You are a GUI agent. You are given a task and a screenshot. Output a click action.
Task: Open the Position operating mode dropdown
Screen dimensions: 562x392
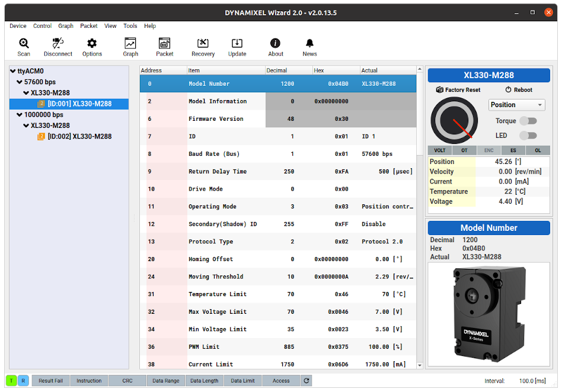pyautogui.click(x=516, y=105)
